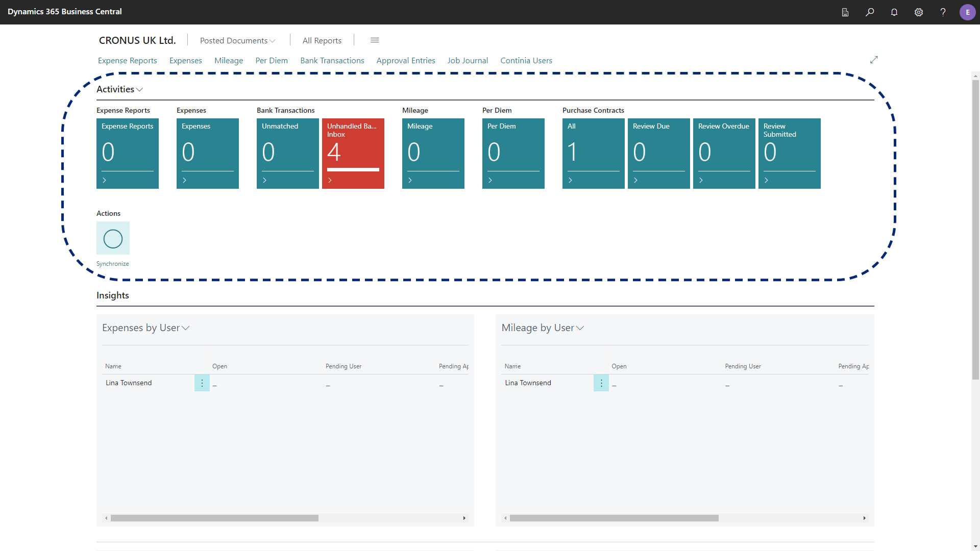
Task: Click the Lina Townsend mileage options button
Action: pyautogui.click(x=601, y=383)
